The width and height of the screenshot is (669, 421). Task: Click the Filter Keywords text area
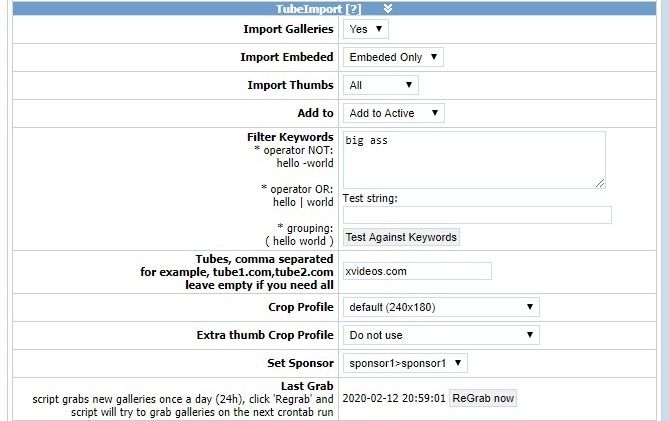pyautogui.click(x=474, y=160)
